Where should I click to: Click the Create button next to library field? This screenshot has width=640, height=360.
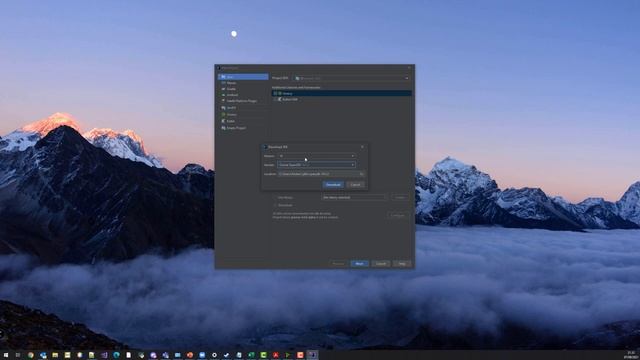point(400,198)
